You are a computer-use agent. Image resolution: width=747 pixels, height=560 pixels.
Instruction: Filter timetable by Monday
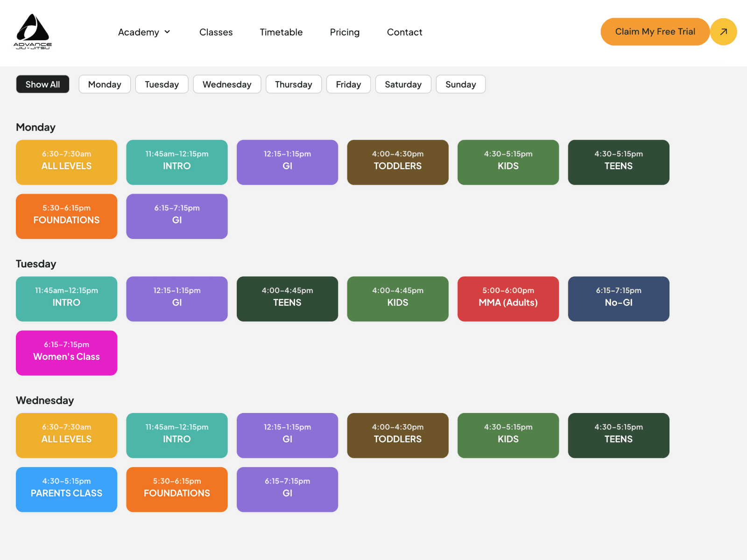[105, 84]
